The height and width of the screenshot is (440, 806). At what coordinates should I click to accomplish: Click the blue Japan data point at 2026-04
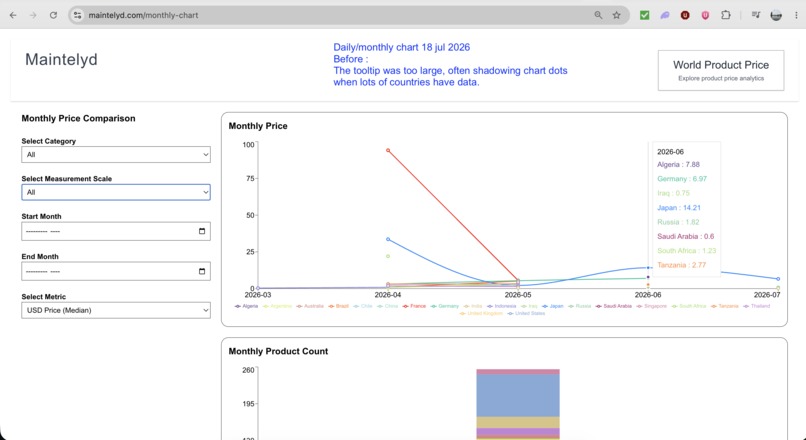point(388,239)
